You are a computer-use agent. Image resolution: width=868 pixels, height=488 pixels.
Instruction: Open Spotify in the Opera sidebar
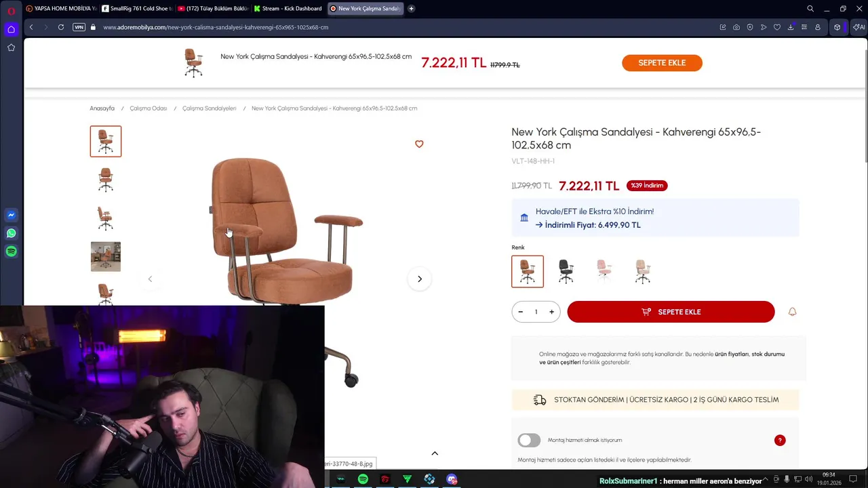11,251
